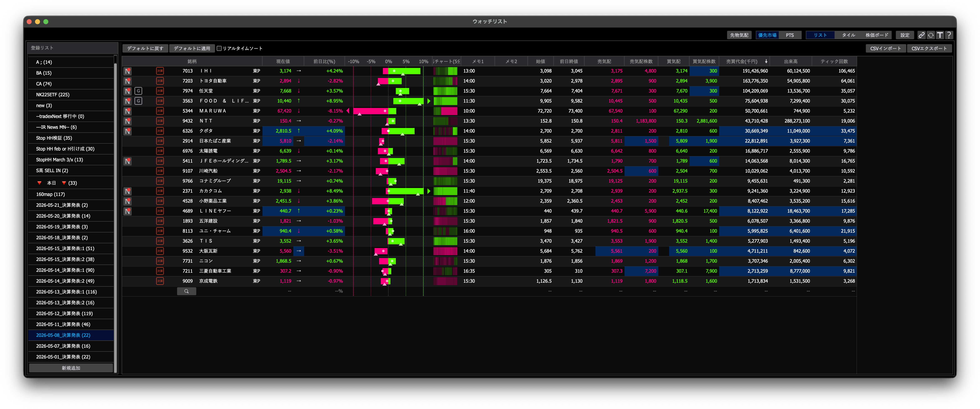Image resolution: width=980 pixels, height=409 pixels.
Task: Open the 本日 (33) list
Action: 71,183
